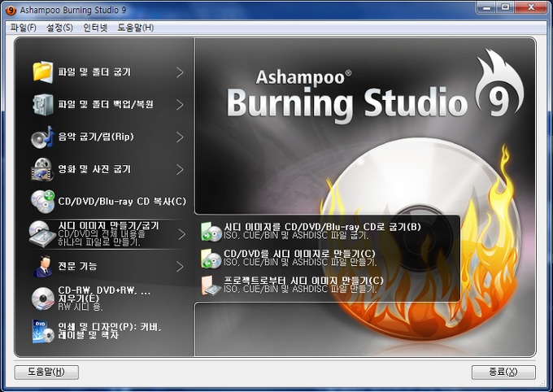
Task: Expand the 파일 및 폴더 백업/복원 submenu arrow
Action: coord(180,105)
